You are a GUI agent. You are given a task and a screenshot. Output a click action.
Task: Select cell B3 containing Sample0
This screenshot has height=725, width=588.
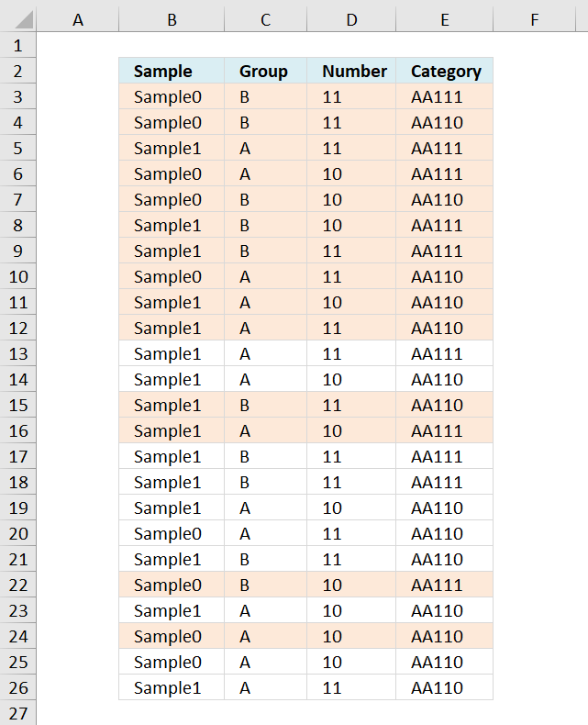pyautogui.click(x=172, y=96)
